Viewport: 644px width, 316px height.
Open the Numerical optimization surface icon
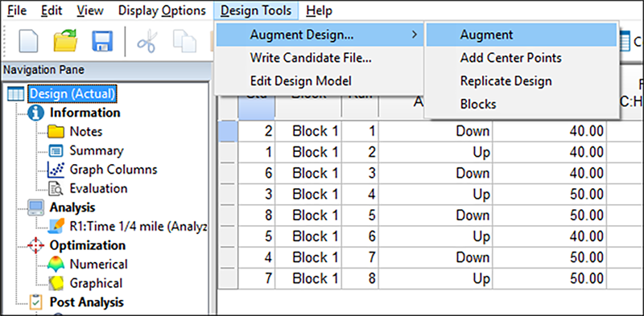[56, 265]
